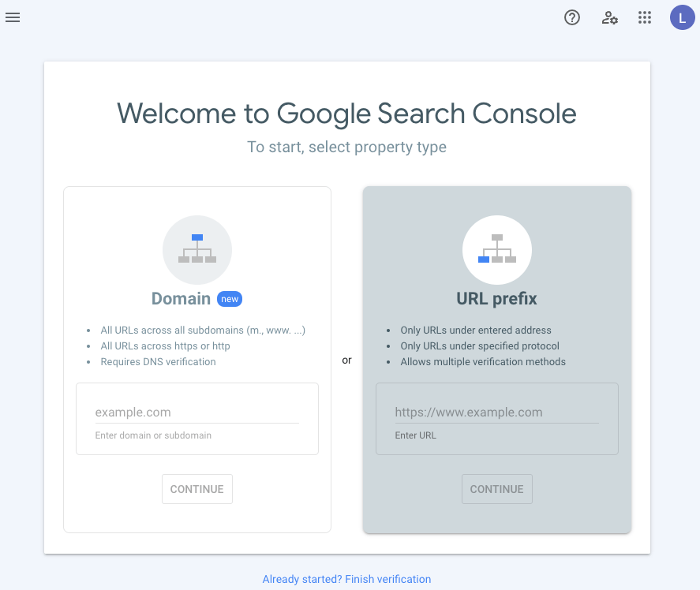This screenshot has width=700, height=590.
Task: Click the URL prefix sitemap icon
Action: tap(497, 249)
